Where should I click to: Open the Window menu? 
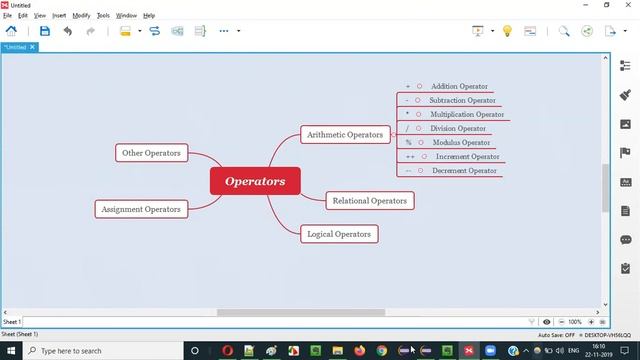126,16
